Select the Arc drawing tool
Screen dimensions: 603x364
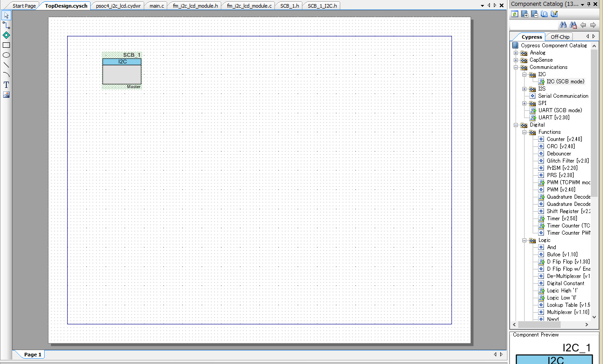6,75
